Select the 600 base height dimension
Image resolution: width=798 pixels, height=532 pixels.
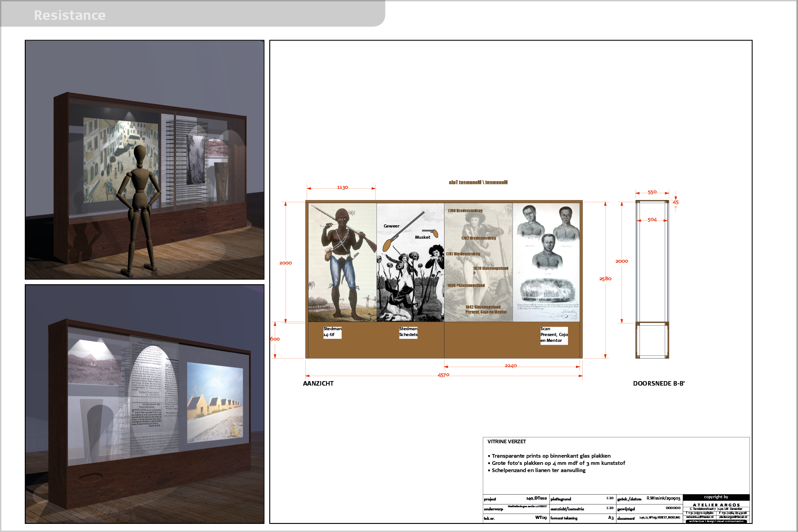[275, 339]
